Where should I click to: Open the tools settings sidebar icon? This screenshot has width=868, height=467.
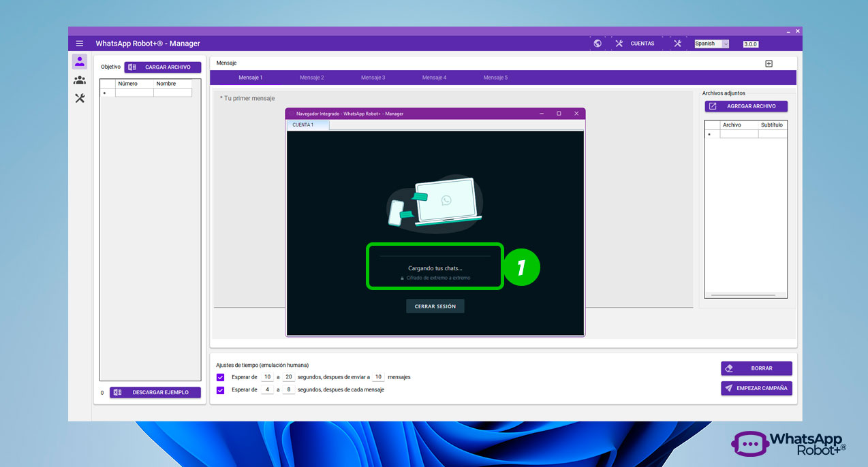80,98
